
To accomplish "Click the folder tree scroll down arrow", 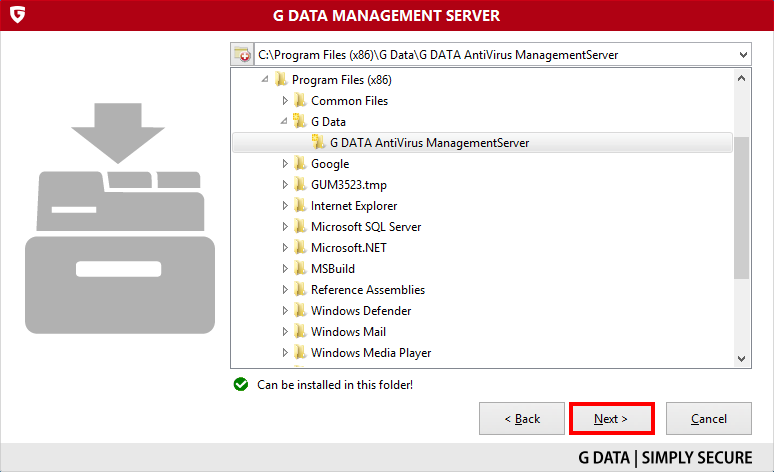I will point(741,359).
